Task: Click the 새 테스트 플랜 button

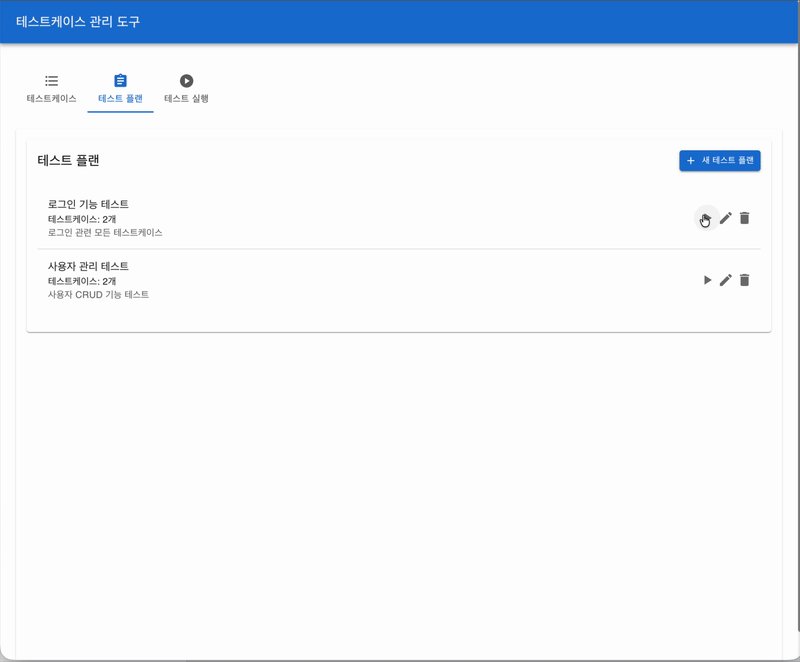Action: click(719, 160)
